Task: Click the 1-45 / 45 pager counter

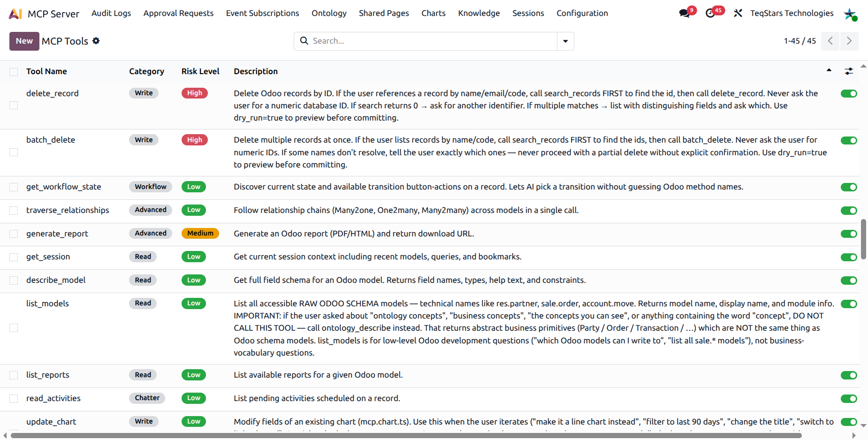Action: (x=800, y=41)
